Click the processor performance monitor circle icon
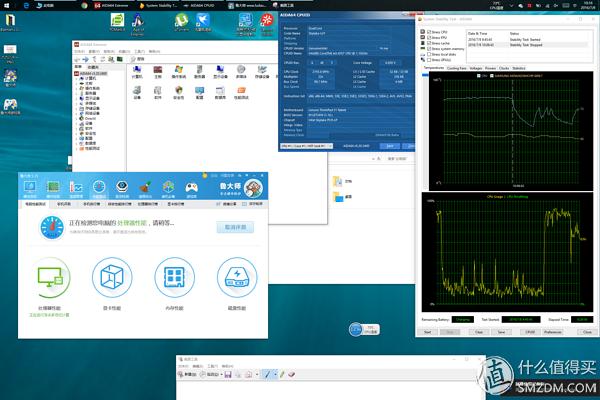Image resolution: width=600 pixels, height=400 pixels. pyautogui.click(x=50, y=278)
